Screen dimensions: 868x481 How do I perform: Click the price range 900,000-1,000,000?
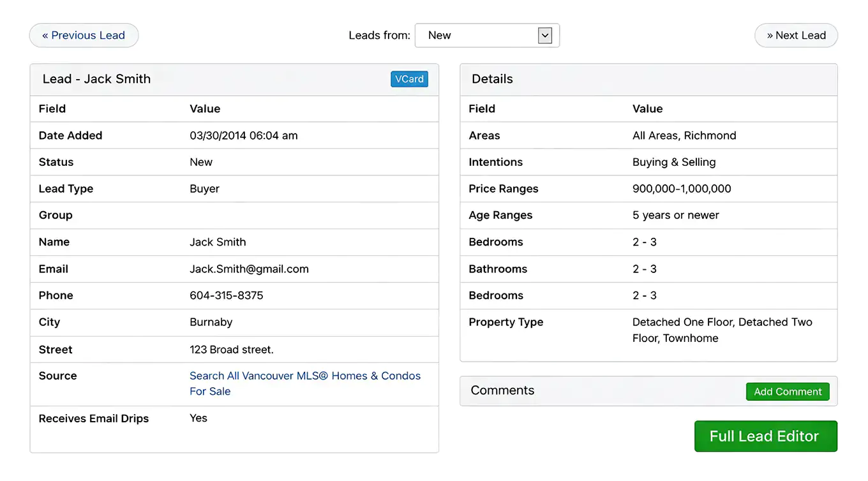682,189
